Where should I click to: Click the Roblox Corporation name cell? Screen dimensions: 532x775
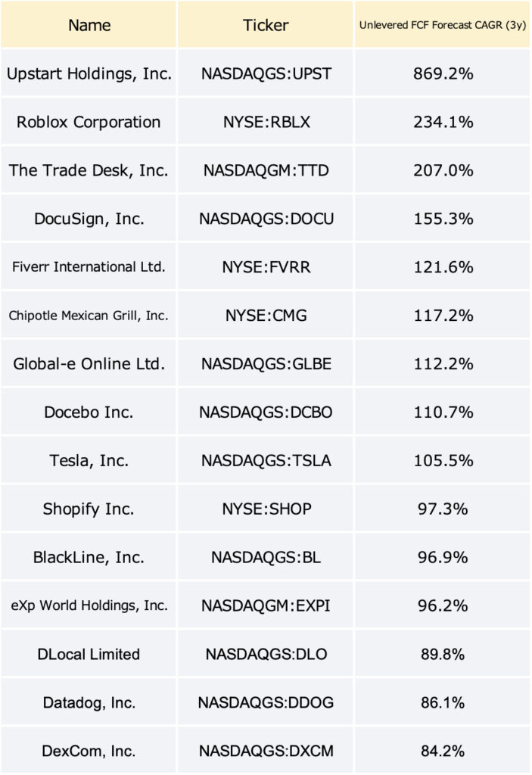coord(89,122)
